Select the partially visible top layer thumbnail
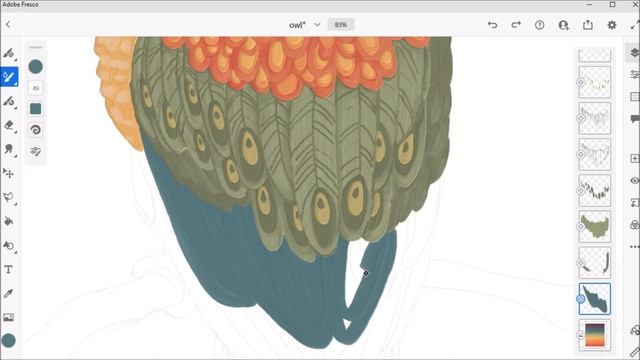The width and height of the screenshot is (640, 360). [x=595, y=55]
